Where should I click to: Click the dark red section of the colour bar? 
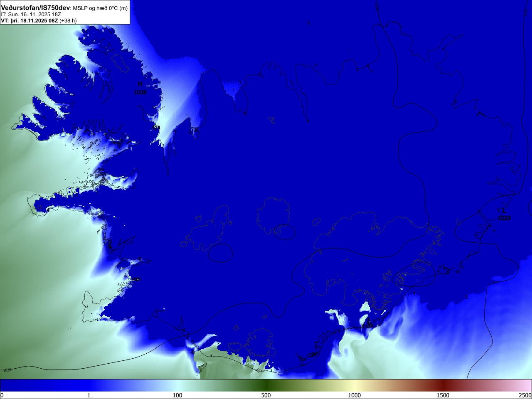point(443,385)
